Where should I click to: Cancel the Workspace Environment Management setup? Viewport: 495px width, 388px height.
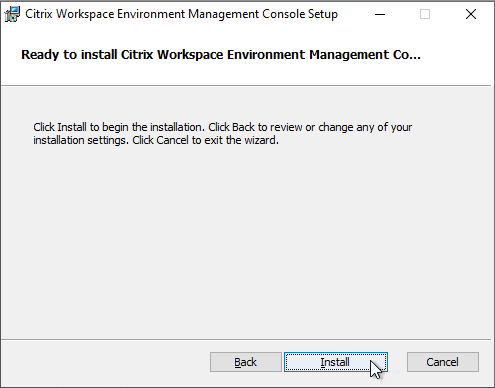[443, 362]
